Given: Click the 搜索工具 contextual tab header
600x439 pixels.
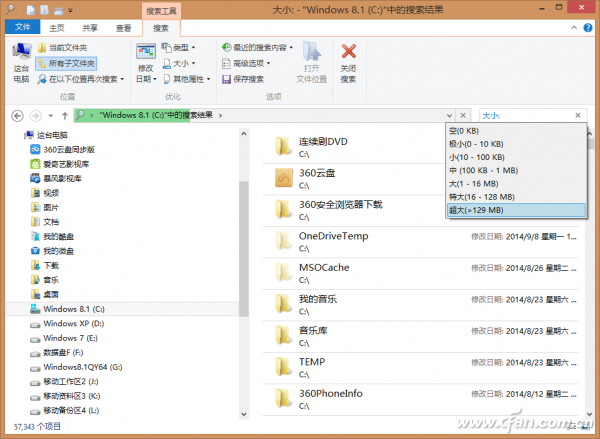Looking at the screenshot, I should coord(161,11).
